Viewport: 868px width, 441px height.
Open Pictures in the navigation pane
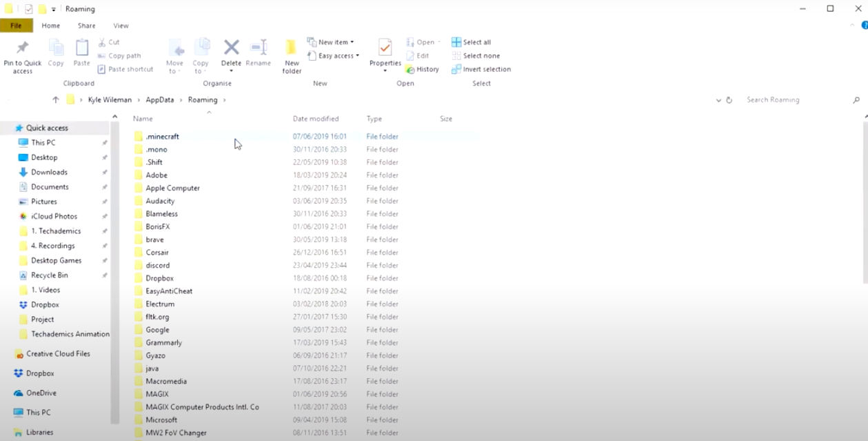(x=44, y=202)
